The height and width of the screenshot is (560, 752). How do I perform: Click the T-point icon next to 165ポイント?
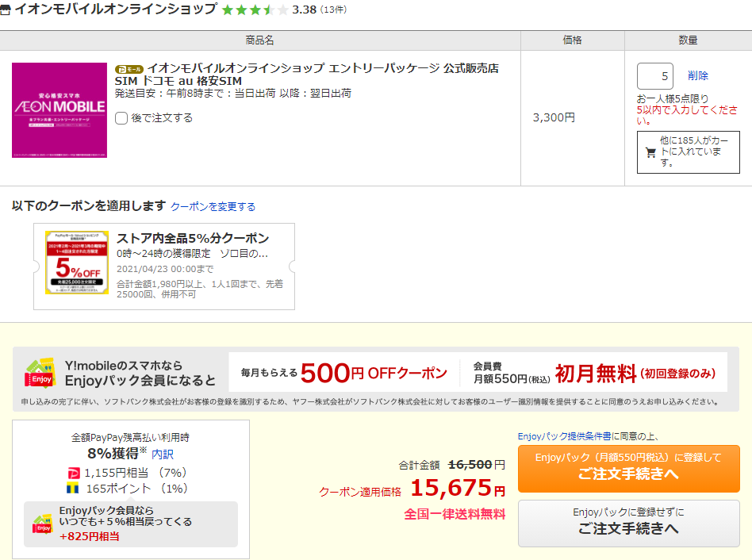pyautogui.click(x=72, y=489)
